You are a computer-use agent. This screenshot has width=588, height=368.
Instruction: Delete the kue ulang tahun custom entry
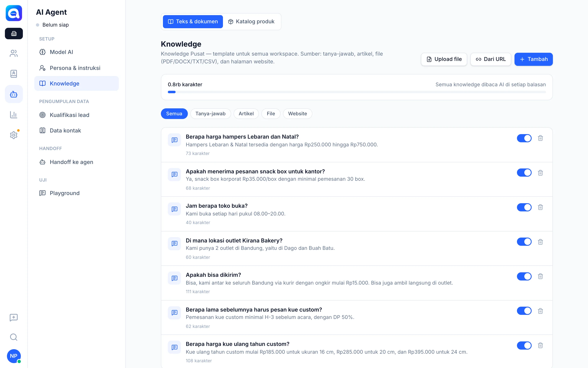(x=540, y=345)
